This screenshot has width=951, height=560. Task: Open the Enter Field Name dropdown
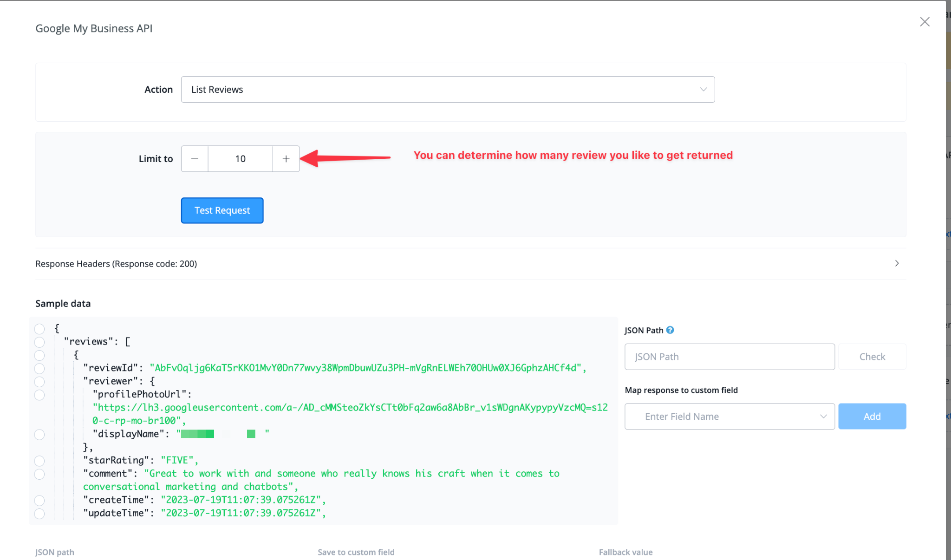point(730,417)
